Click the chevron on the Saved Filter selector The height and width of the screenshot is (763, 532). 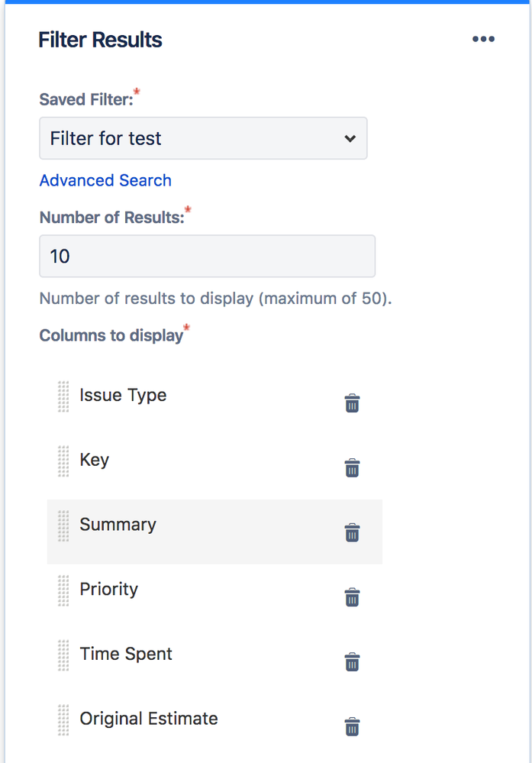(350, 138)
